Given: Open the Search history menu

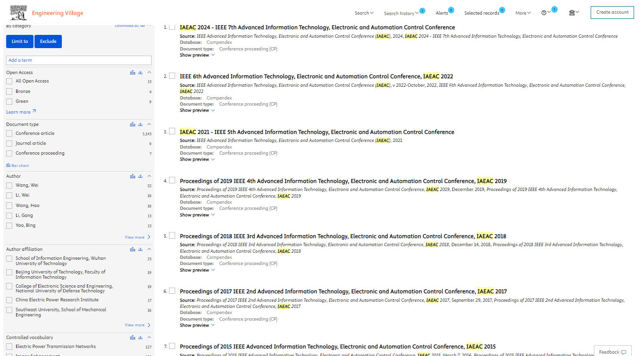Looking at the screenshot, I should pos(401,13).
